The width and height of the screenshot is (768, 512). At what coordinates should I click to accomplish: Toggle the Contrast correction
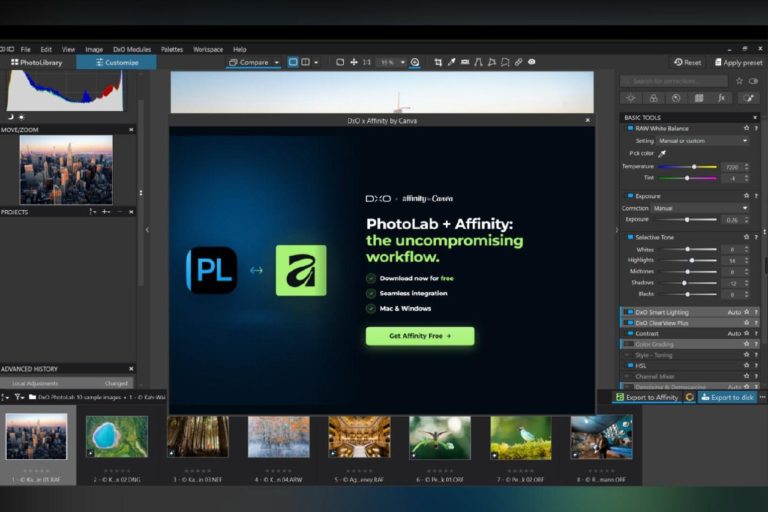coord(630,333)
